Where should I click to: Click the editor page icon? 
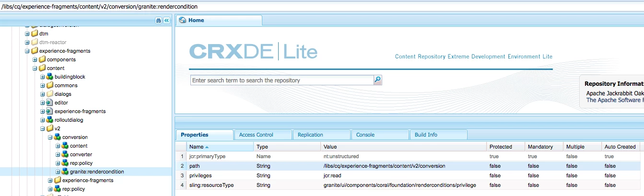[x=50, y=103]
